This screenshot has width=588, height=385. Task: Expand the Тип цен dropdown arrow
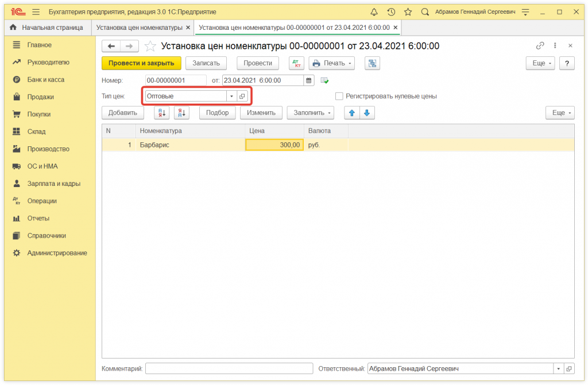pos(231,96)
